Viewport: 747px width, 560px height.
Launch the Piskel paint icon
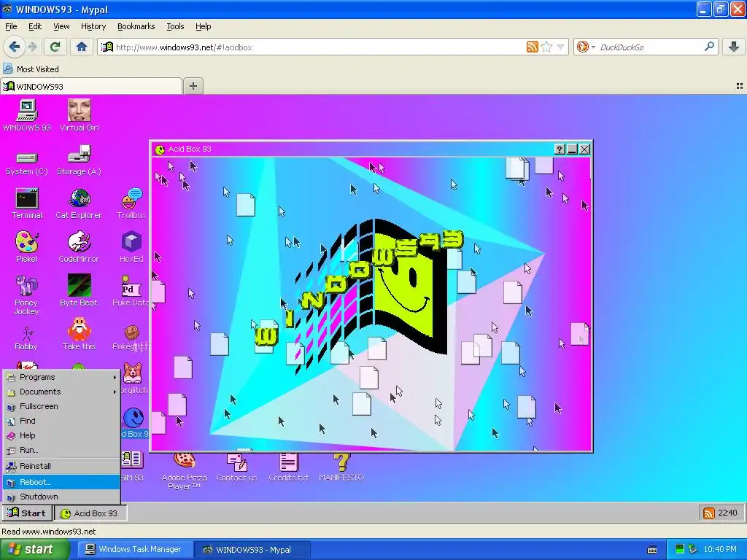click(x=27, y=247)
